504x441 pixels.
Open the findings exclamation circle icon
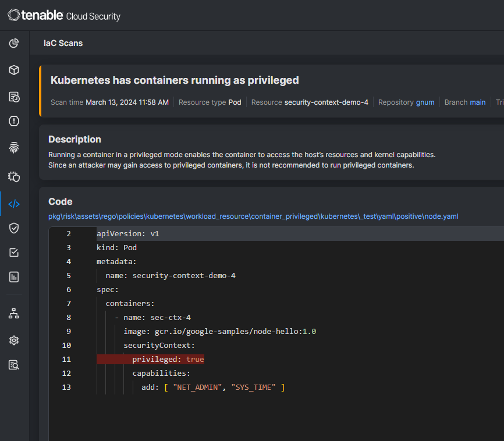click(x=14, y=121)
